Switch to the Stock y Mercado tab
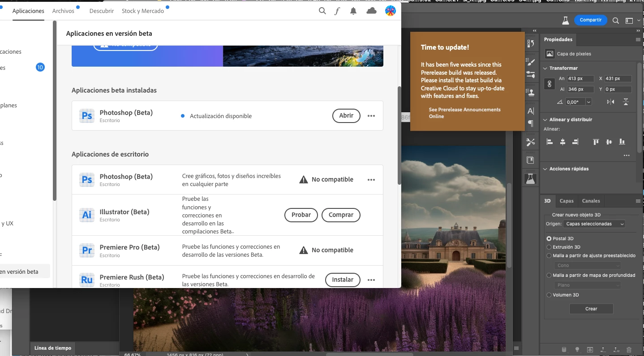This screenshot has height=356, width=644. click(143, 11)
